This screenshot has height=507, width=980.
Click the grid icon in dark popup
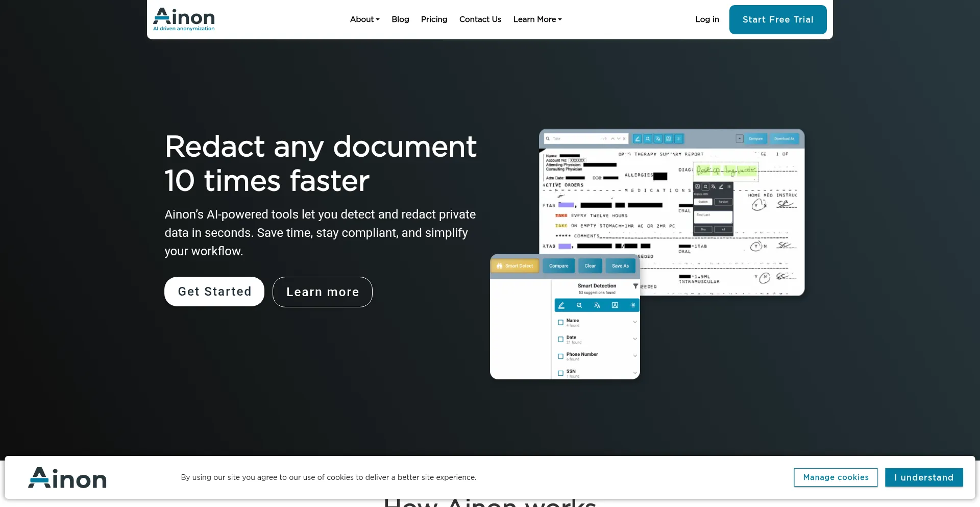(x=729, y=186)
